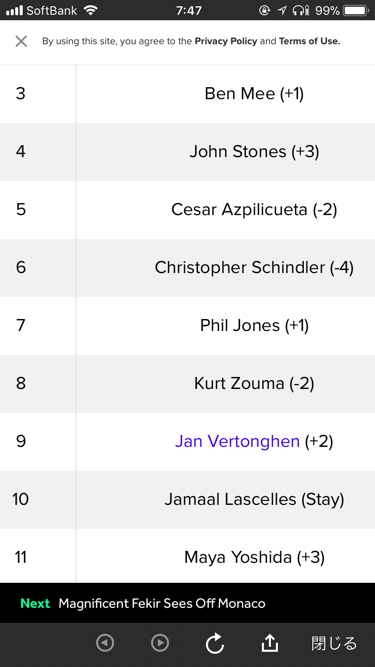Select the Maya Yoshida (+3) row
Image resolution: width=375 pixels, height=667 pixels.
(188, 556)
